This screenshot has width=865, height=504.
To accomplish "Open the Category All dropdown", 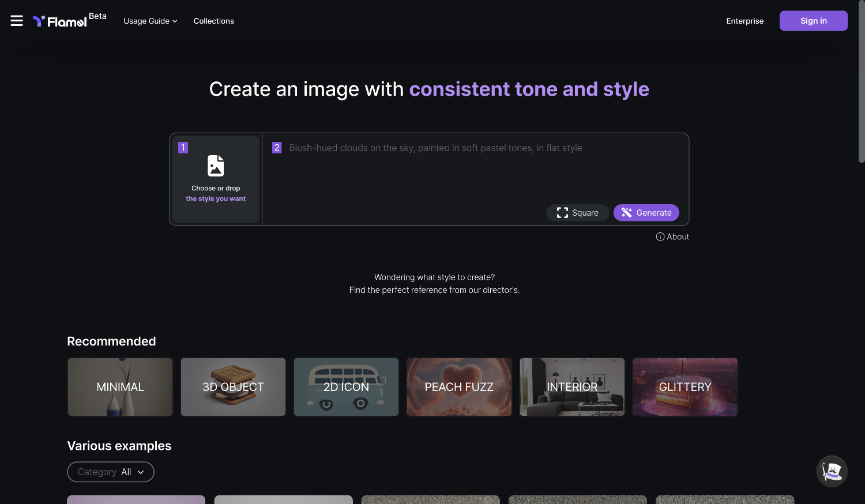I will tap(111, 472).
